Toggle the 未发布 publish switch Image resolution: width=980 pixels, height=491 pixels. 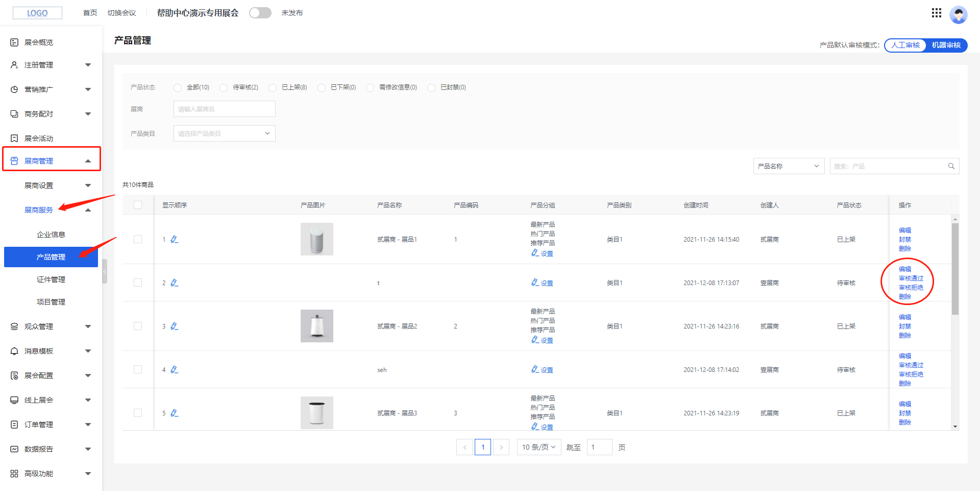pyautogui.click(x=260, y=13)
